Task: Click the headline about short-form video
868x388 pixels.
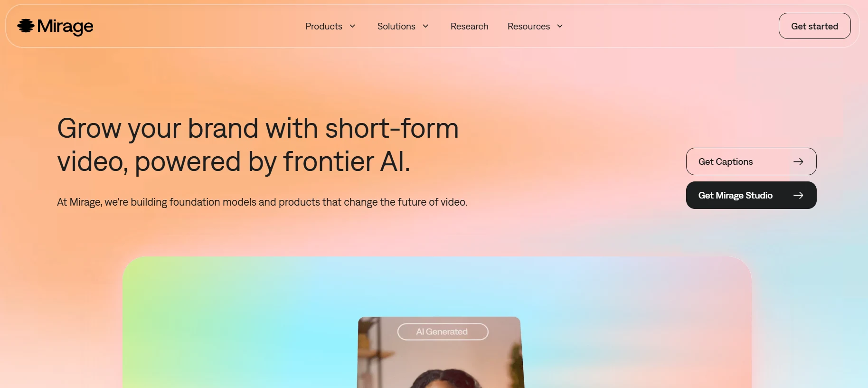Action: (x=258, y=145)
